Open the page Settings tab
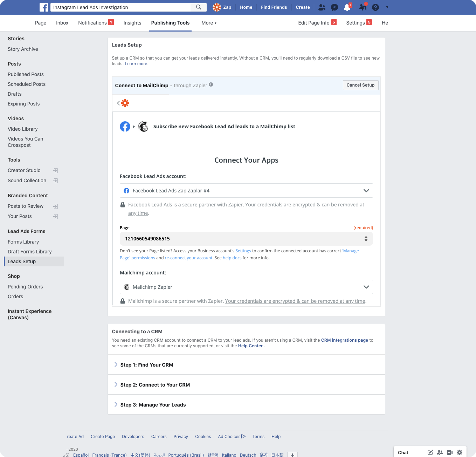This screenshot has width=476, height=457. click(x=356, y=23)
